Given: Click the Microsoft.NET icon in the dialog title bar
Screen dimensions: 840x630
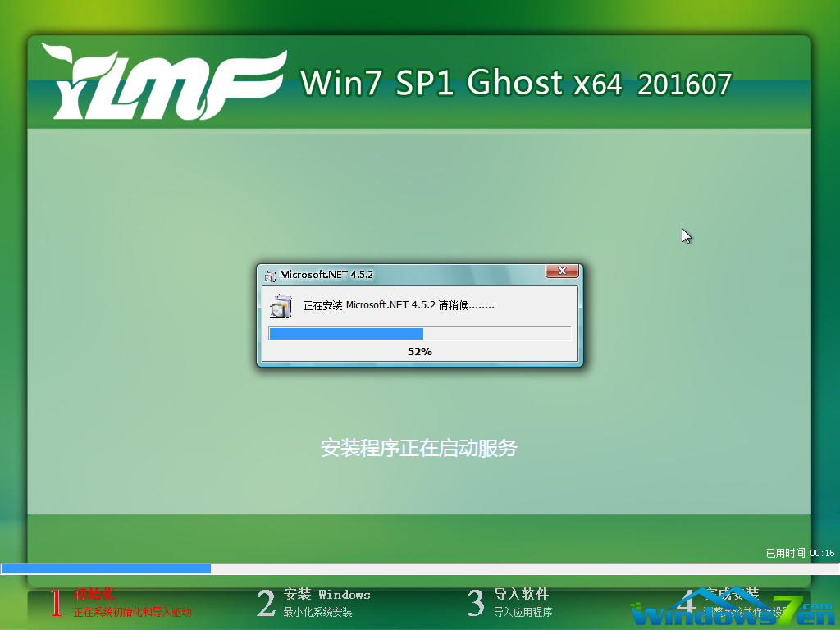Looking at the screenshot, I should point(269,275).
